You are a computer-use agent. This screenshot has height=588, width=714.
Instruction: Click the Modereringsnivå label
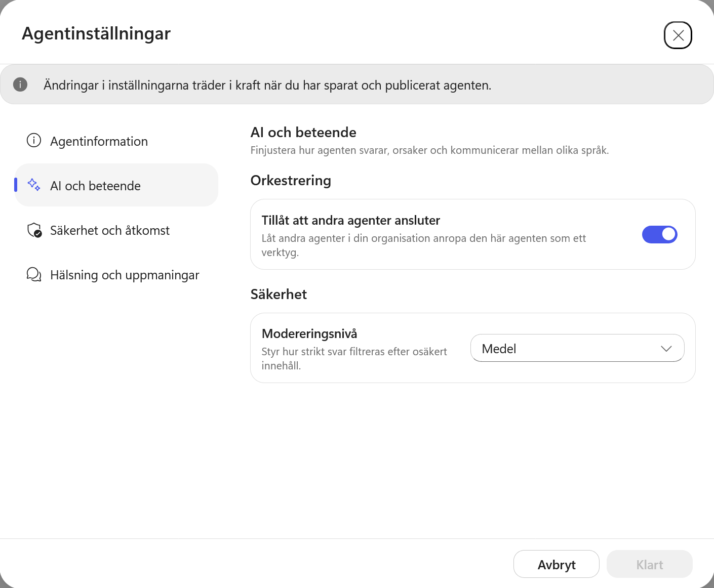(x=309, y=333)
